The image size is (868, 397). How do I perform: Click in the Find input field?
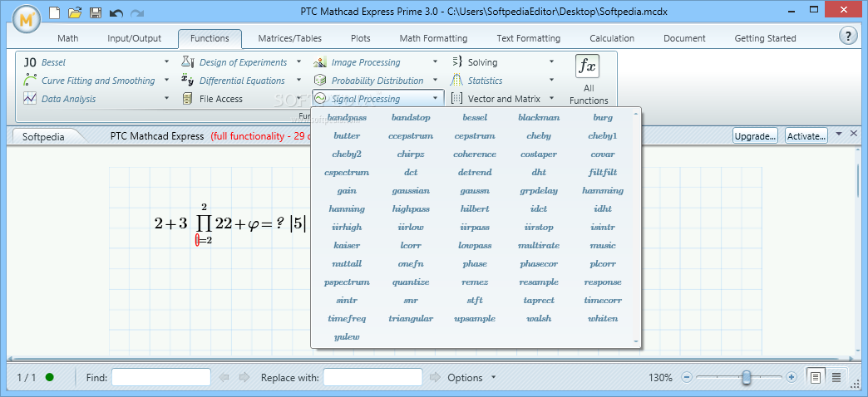(x=161, y=378)
